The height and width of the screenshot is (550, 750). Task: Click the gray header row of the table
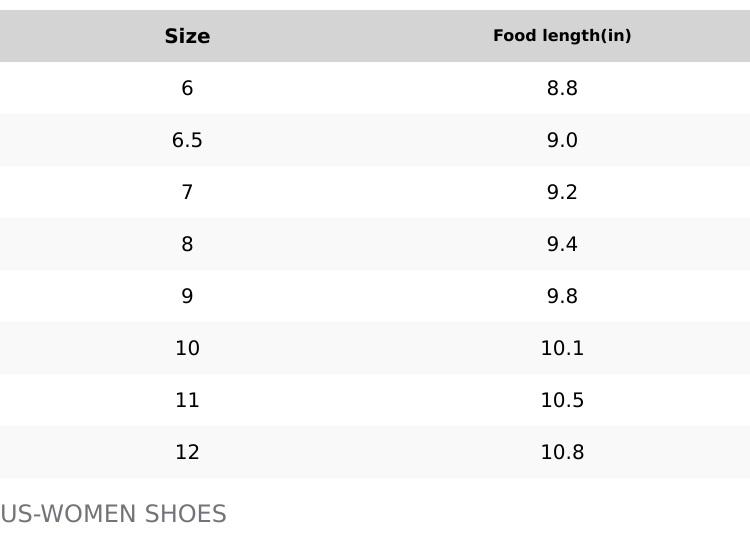click(x=375, y=36)
